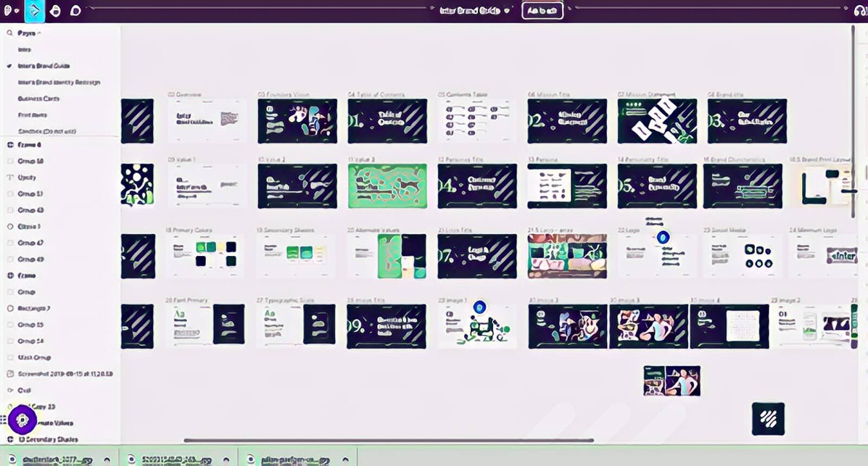Image resolution: width=868 pixels, height=466 pixels.
Task: Open the third downloaded jpg file
Action: (x=295, y=460)
